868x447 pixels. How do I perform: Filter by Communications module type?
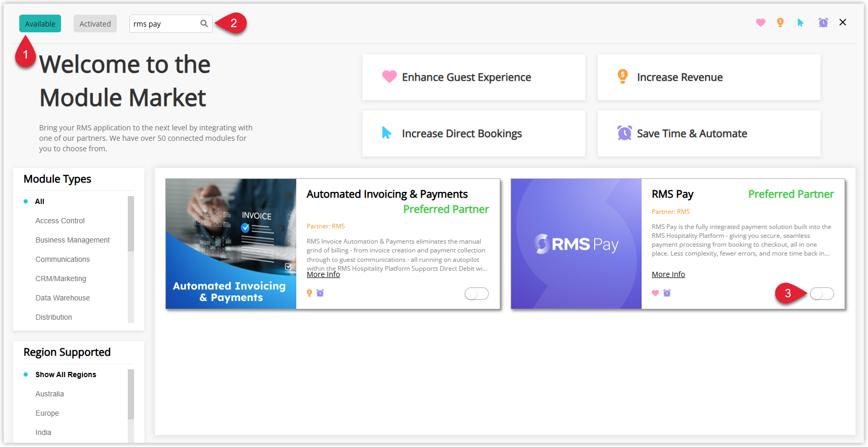(x=63, y=259)
